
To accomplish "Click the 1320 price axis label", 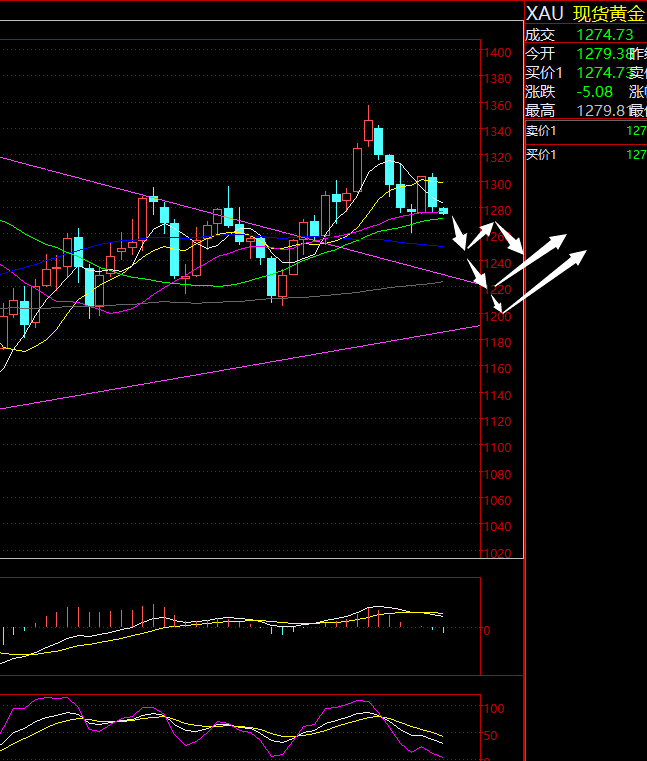I will pos(498,158).
